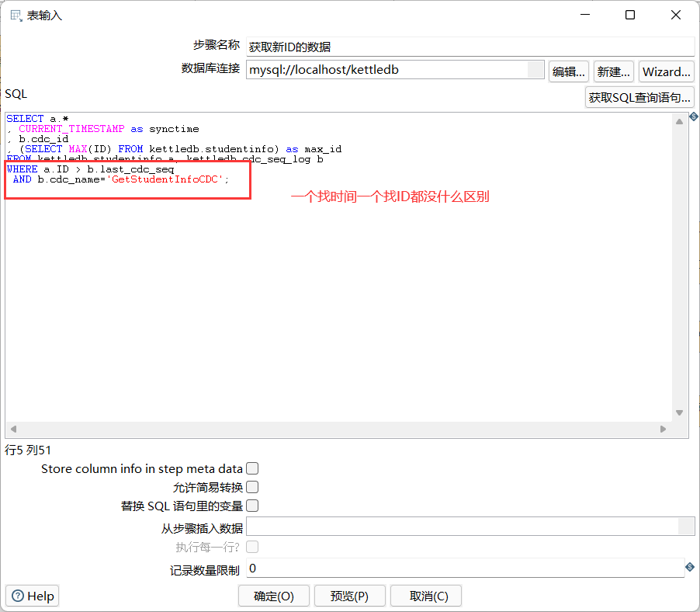Maximize the 表输入 window

tap(630, 15)
